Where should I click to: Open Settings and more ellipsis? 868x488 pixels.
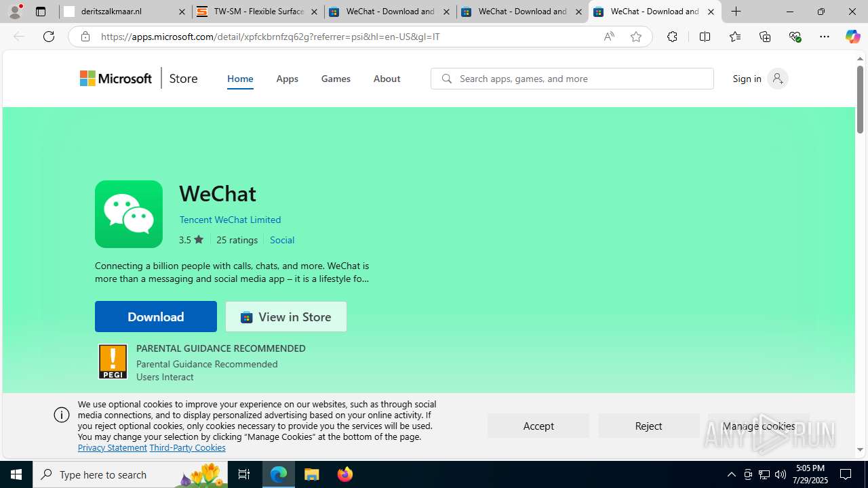pyautogui.click(x=825, y=37)
